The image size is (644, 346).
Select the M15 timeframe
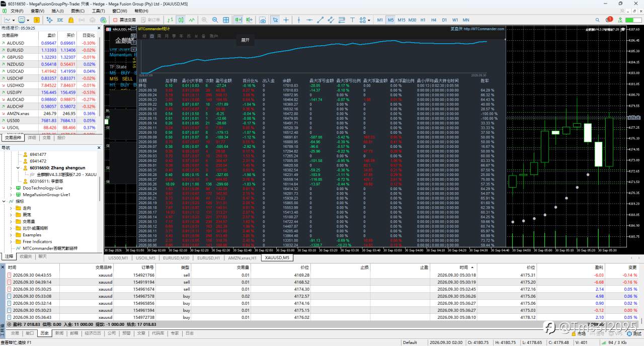click(401, 20)
